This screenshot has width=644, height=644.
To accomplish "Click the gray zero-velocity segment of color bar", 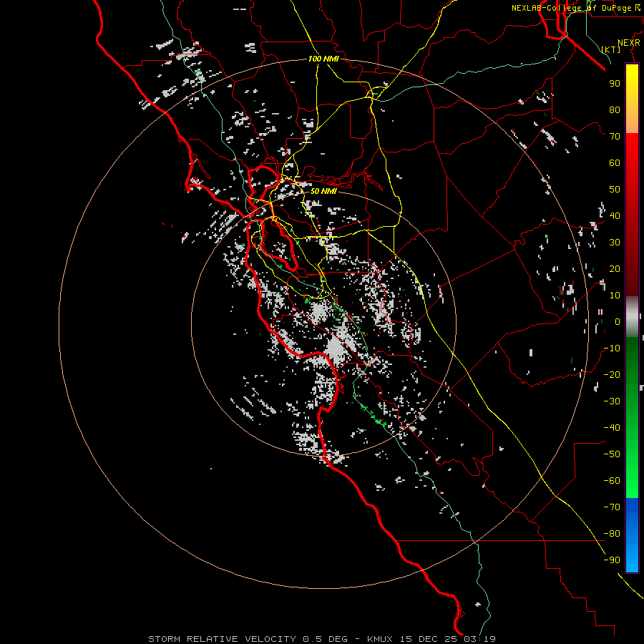I will pyautogui.click(x=632, y=317).
